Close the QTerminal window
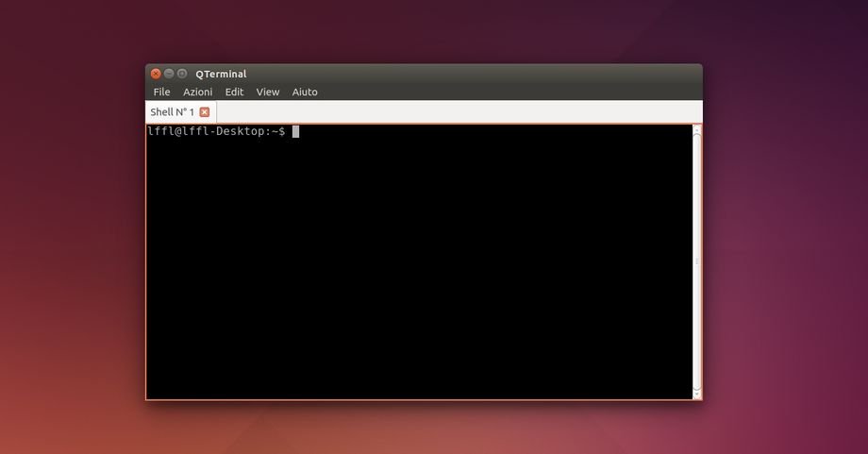 click(156, 74)
